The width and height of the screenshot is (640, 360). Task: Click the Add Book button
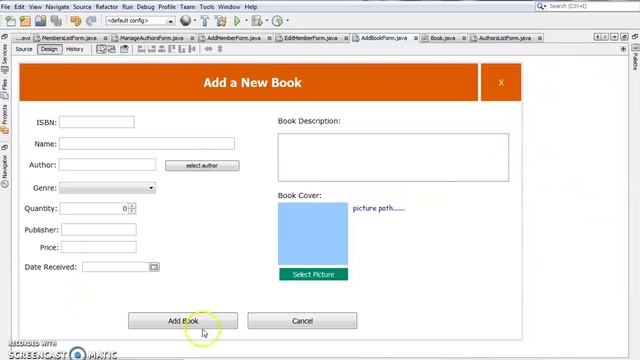pyautogui.click(x=183, y=321)
